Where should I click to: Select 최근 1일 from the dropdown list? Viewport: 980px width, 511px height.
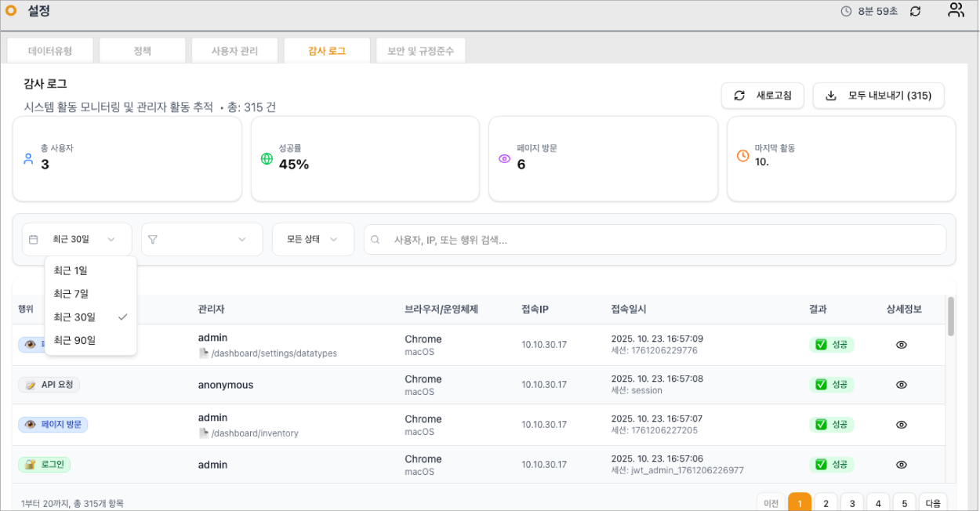(x=91, y=270)
